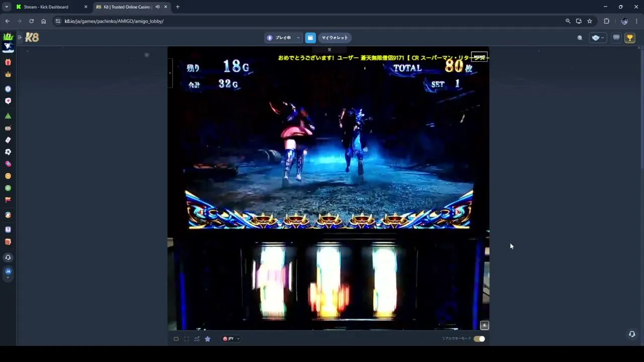Click the browser zoom magnifier icon
This screenshot has height=362, width=644.
pyautogui.click(x=568, y=21)
